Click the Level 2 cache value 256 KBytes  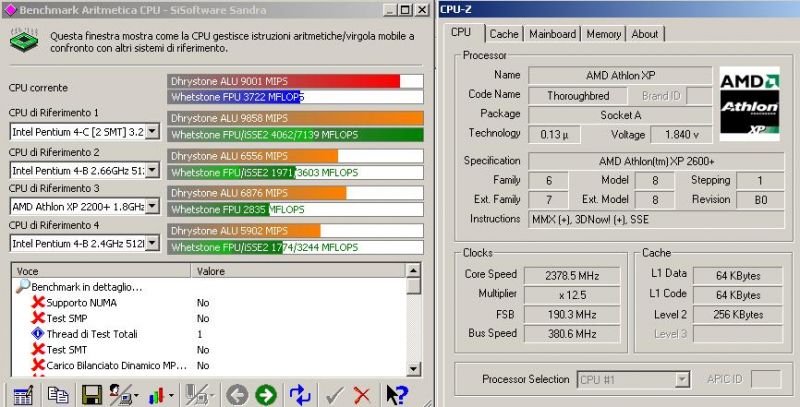(x=738, y=315)
